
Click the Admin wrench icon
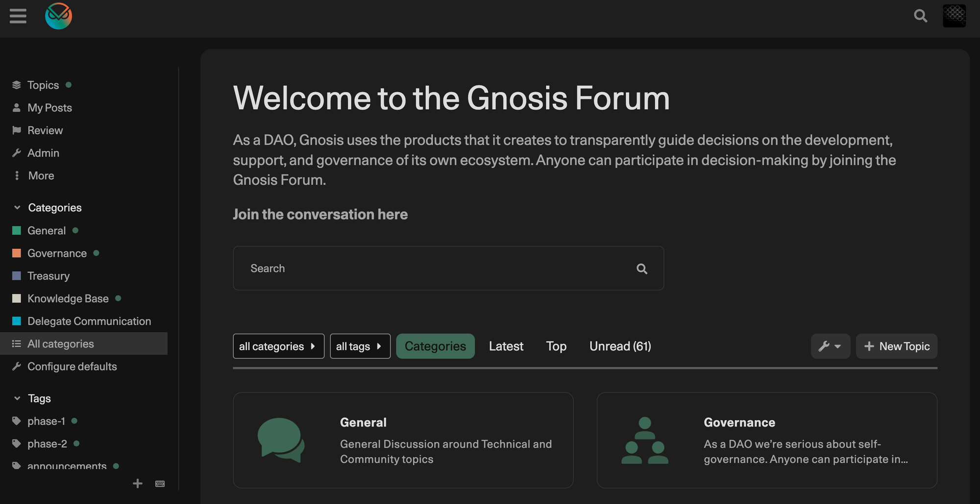pyautogui.click(x=17, y=153)
